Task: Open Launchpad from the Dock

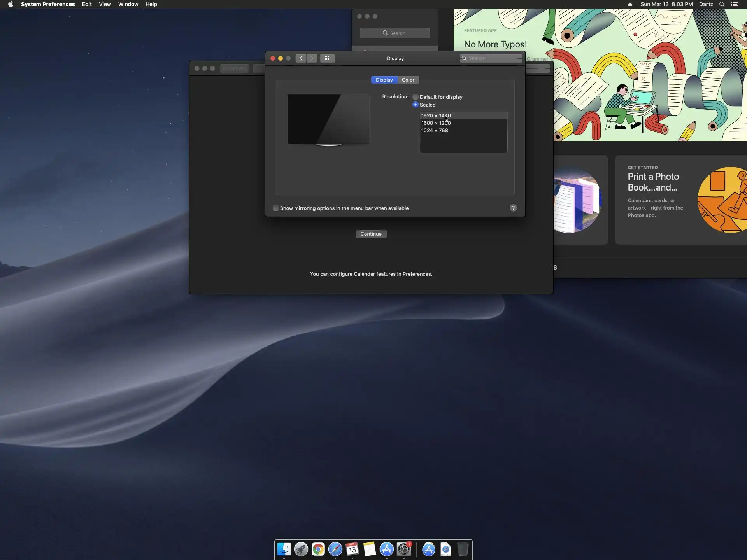Action: click(x=301, y=549)
